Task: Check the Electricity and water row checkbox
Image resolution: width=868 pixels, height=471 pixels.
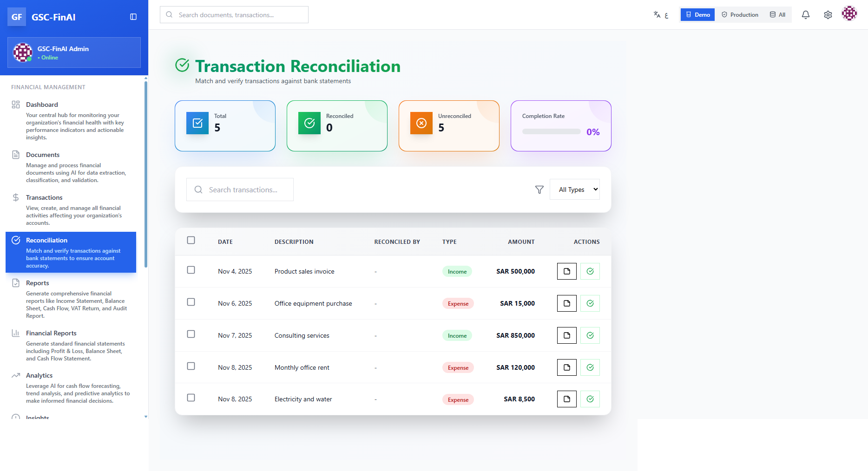Action: [191, 398]
